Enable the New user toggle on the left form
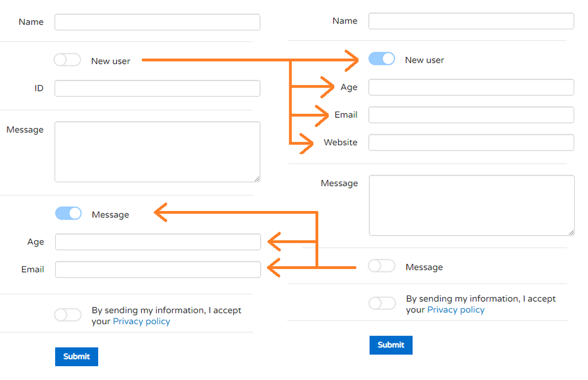Image resolution: width=588 pixels, height=380 pixels. click(67, 59)
